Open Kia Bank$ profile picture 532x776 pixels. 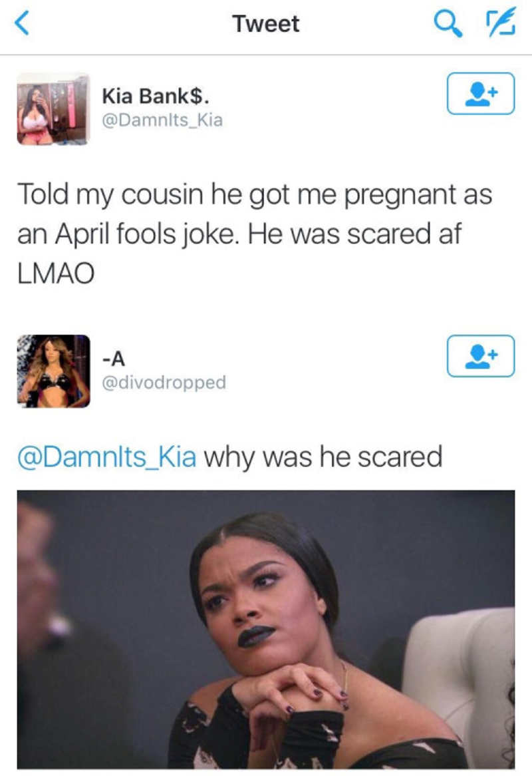[x=53, y=109]
